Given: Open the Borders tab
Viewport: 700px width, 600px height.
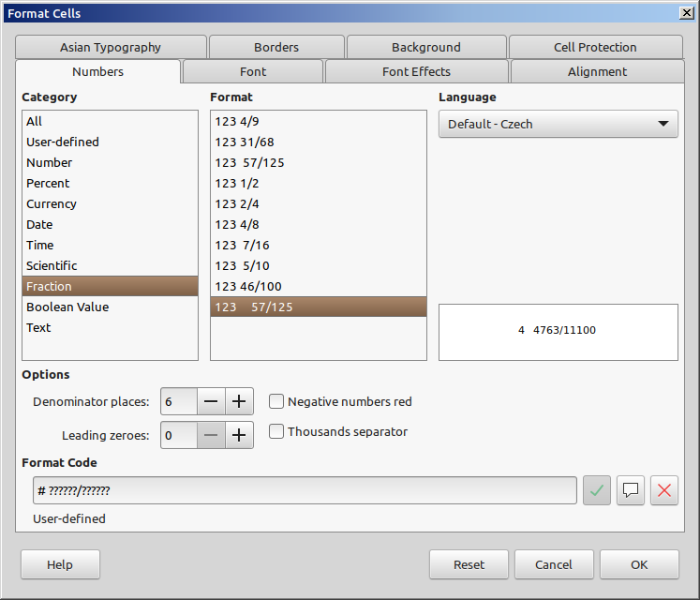Looking at the screenshot, I should click(276, 47).
